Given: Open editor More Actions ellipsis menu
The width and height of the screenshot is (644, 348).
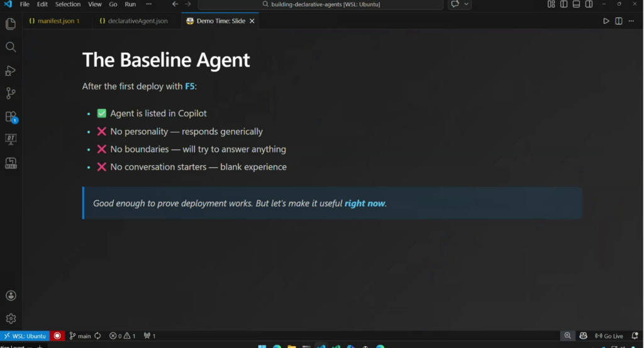Looking at the screenshot, I should tap(631, 21).
